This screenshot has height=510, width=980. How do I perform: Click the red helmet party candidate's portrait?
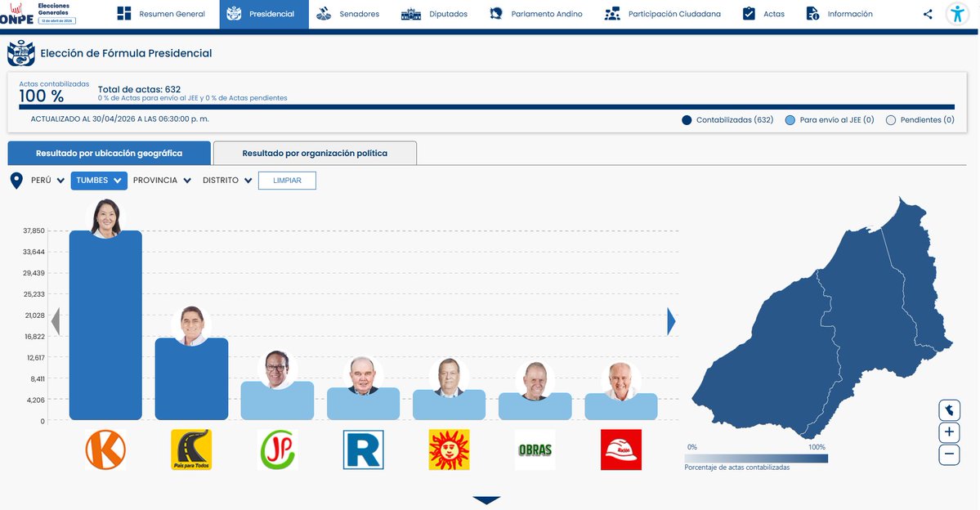point(620,381)
